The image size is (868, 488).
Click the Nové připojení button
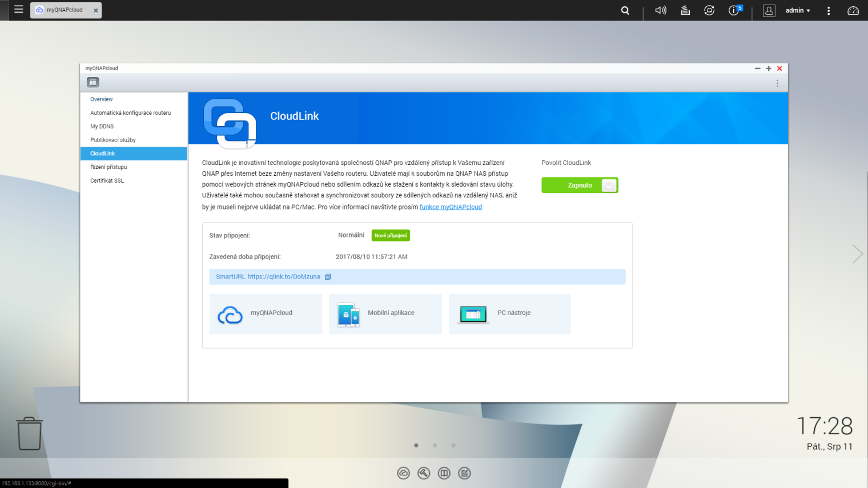[x=391, y=235]
